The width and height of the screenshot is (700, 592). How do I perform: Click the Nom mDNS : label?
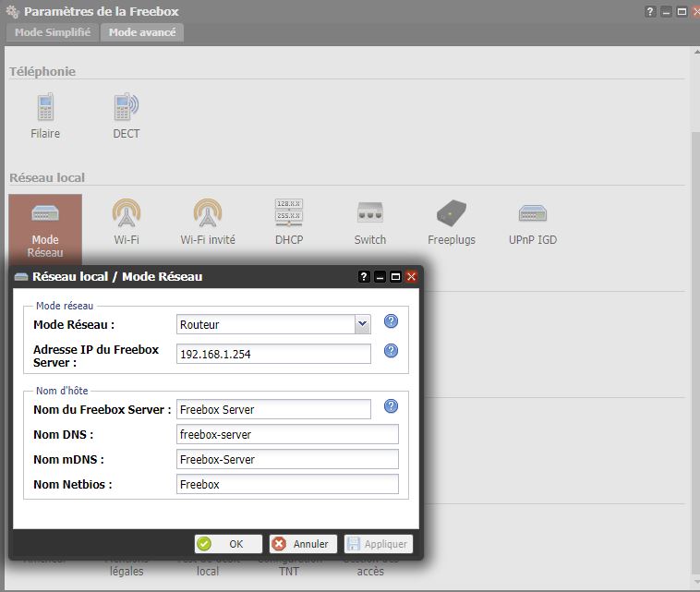68,459
